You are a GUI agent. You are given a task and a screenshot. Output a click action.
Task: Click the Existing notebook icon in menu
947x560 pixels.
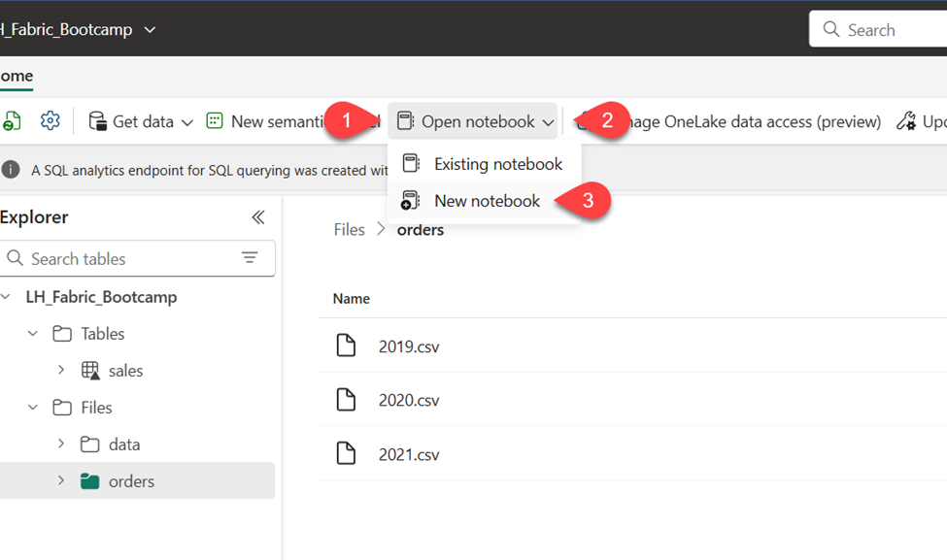click(411, 163)
